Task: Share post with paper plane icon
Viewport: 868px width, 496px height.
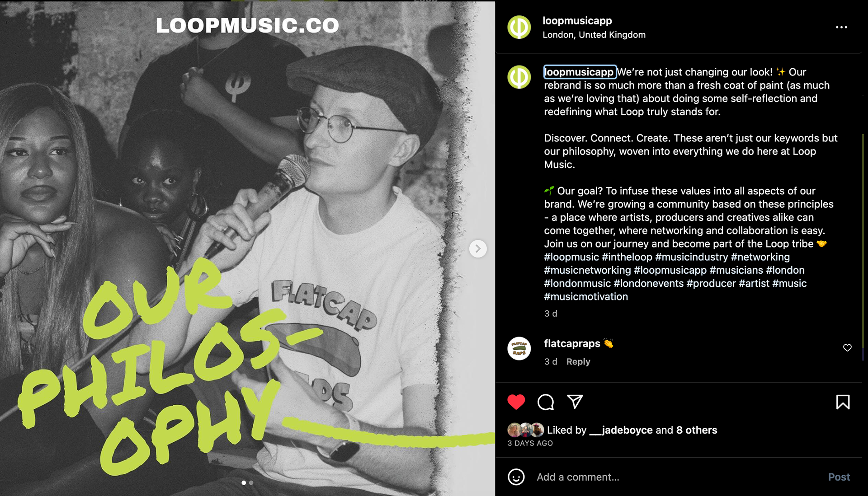Action: coord(575,402)
